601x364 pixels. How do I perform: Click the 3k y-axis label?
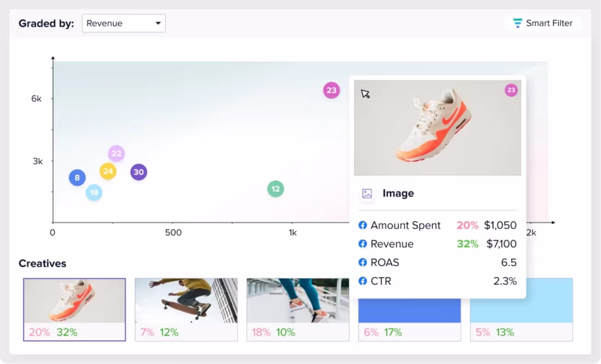pyautogui.click(x=38, y=161)
